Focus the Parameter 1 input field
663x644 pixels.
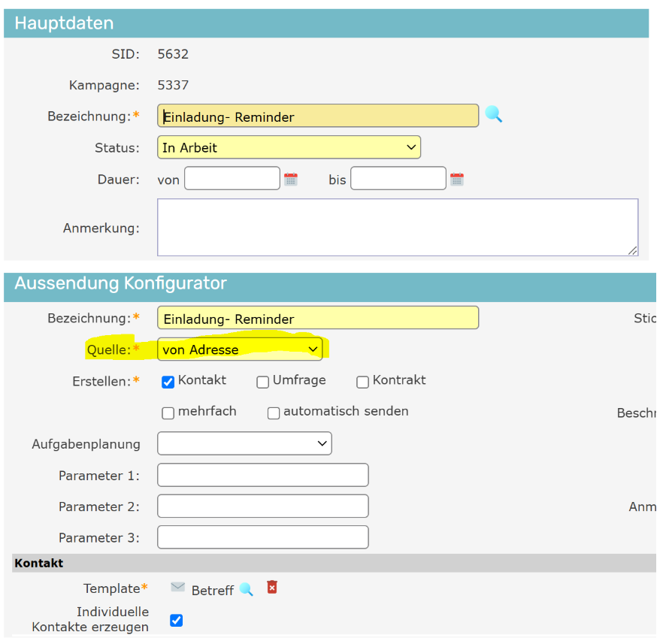[262, 476]
